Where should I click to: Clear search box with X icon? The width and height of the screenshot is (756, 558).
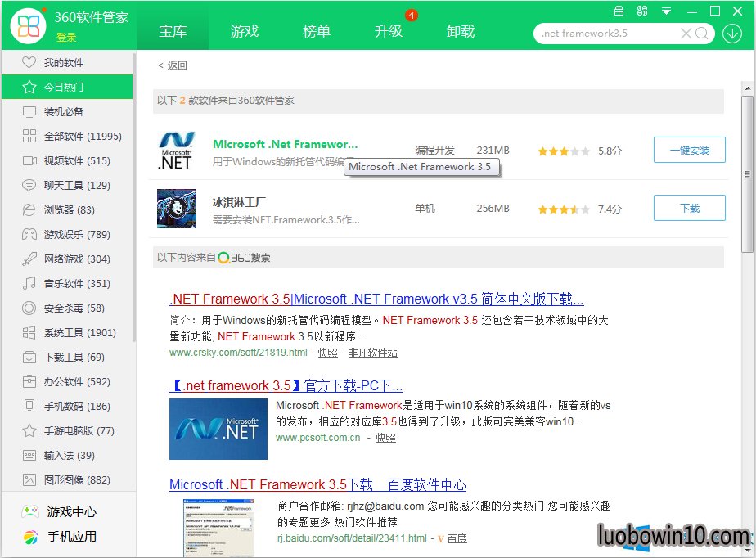tap(686, 34)
